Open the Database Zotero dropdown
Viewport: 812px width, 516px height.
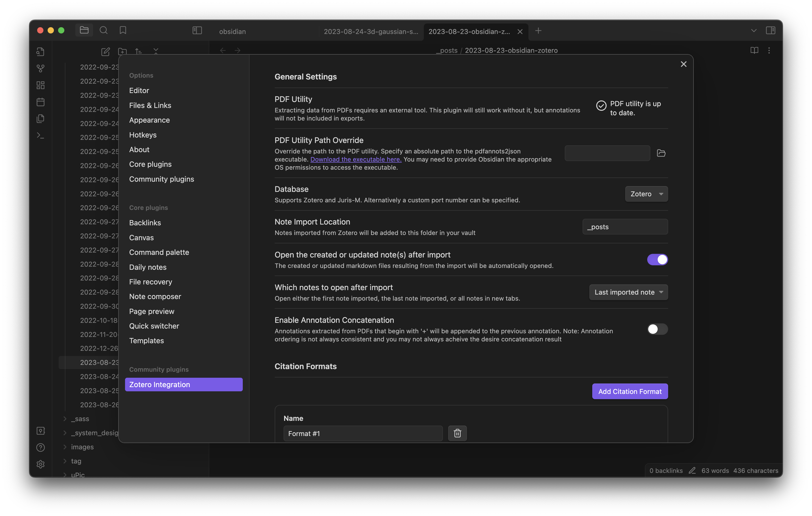[646, 194]
